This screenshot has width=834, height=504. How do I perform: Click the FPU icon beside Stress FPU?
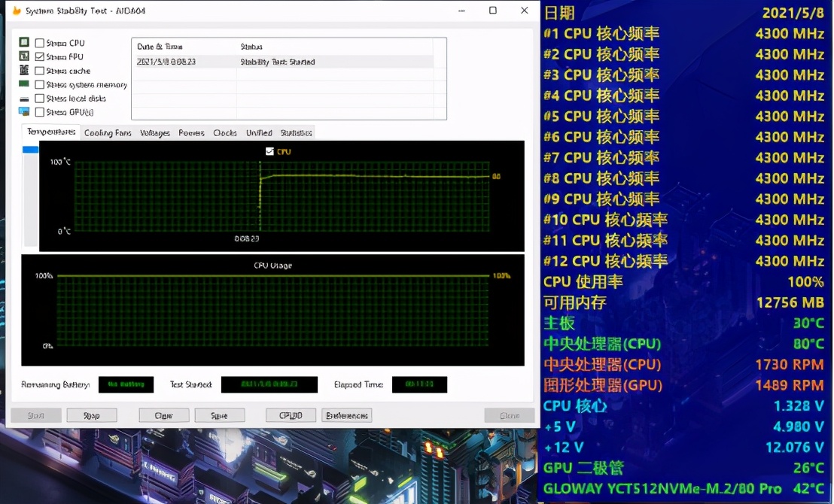24,56
